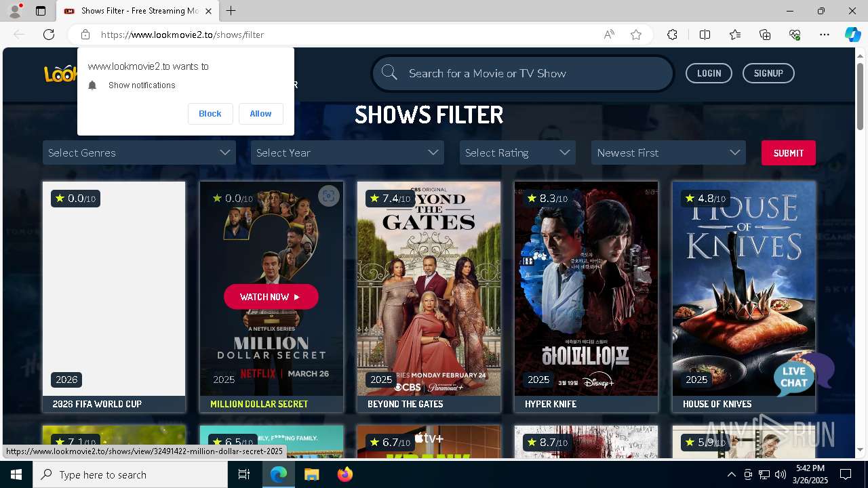Click the Read aloud icon in address bar
The image size is (868, 488).
[x=609, y=35]
